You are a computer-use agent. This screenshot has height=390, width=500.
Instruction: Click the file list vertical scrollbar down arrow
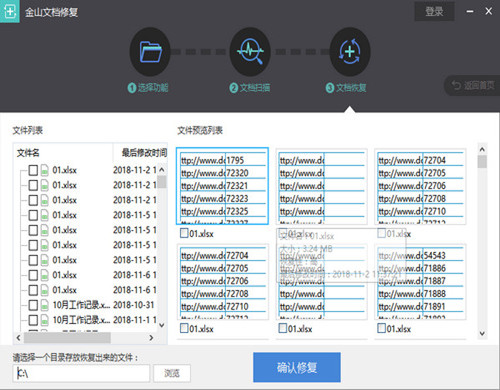[x=162, y=325]
